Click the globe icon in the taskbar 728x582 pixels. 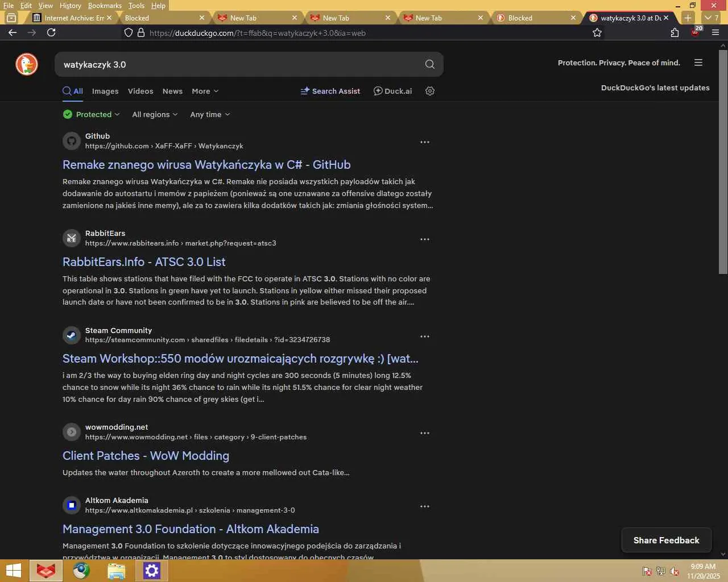click(81, 571)
